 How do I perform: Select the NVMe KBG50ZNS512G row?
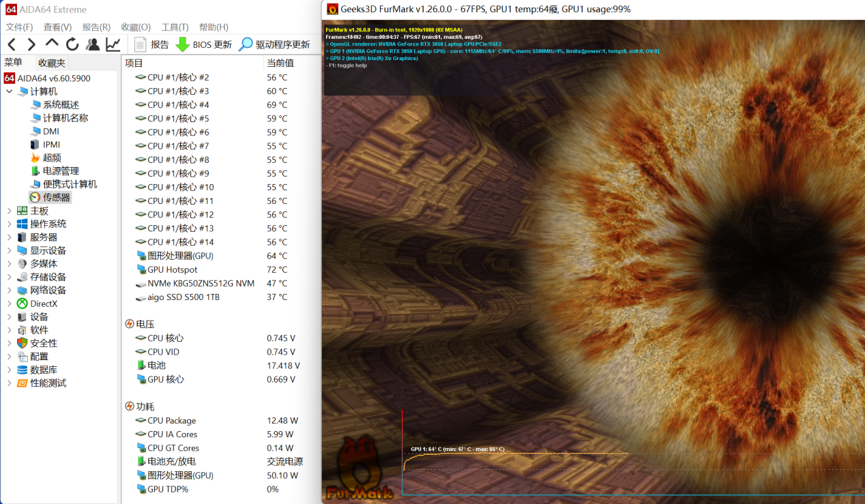tap(221, 283)
